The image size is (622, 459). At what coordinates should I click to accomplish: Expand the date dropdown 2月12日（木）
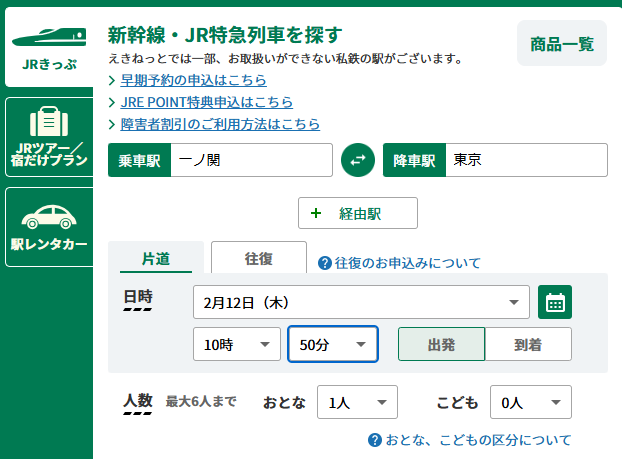point(361,301)
